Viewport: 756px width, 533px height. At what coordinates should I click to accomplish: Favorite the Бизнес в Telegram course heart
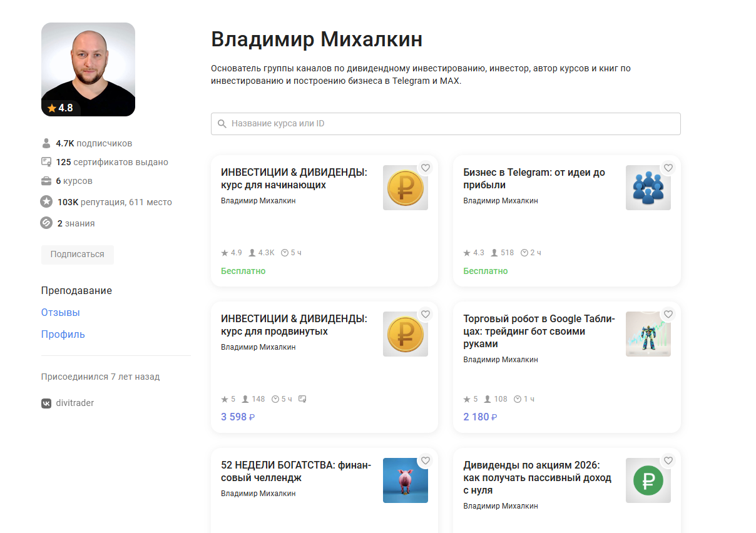668,168
